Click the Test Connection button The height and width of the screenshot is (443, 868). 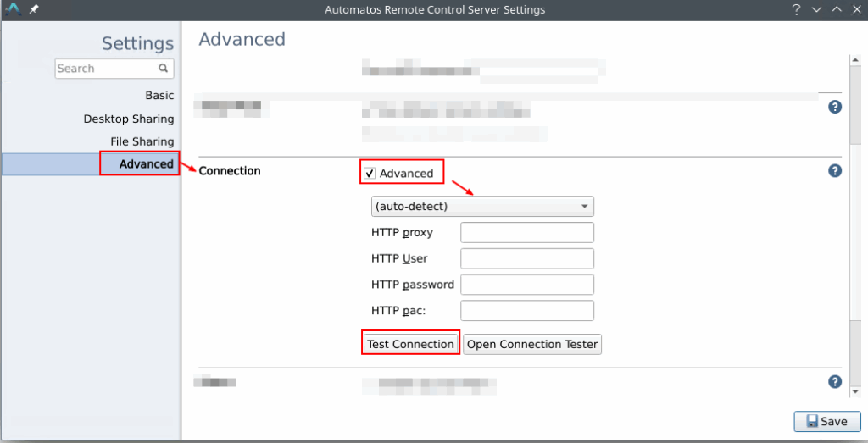410,344
